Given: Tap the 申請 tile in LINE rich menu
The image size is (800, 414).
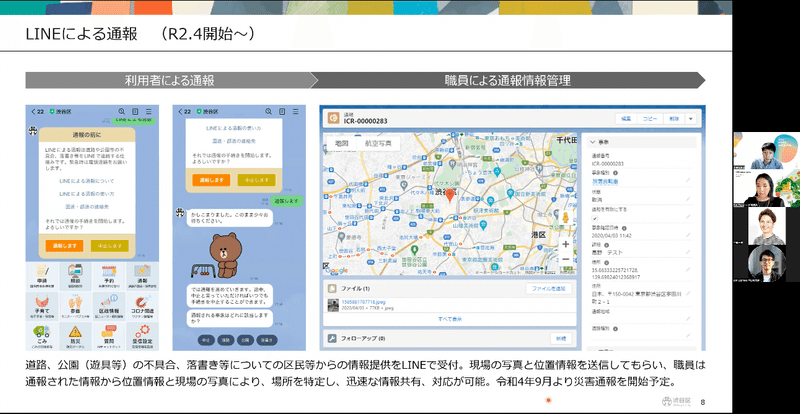Looking at the screenshot, I should tap(42, 276).
